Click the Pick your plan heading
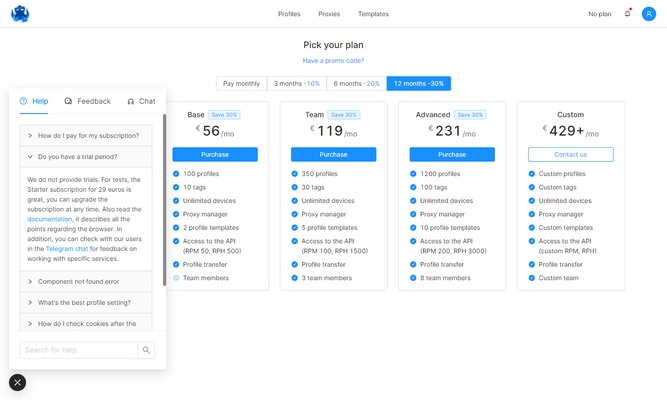Image resolution: width=667 pixels, height=400 pixels. click(334, 45)
